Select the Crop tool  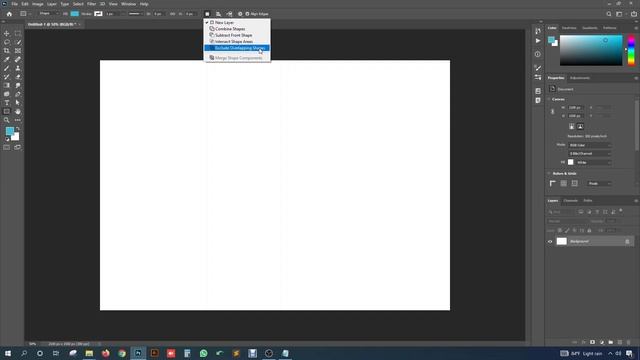[7, 51]
